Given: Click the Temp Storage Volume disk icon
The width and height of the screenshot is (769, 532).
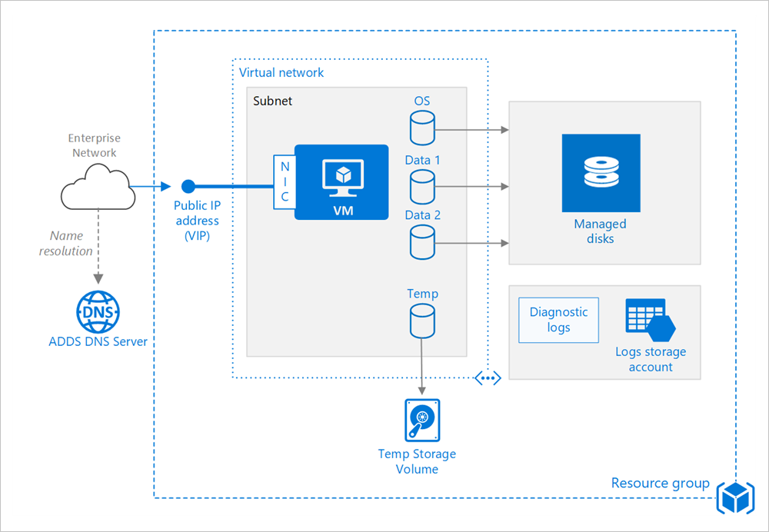Looking at the screenshot, I should (x=422, y=420).
